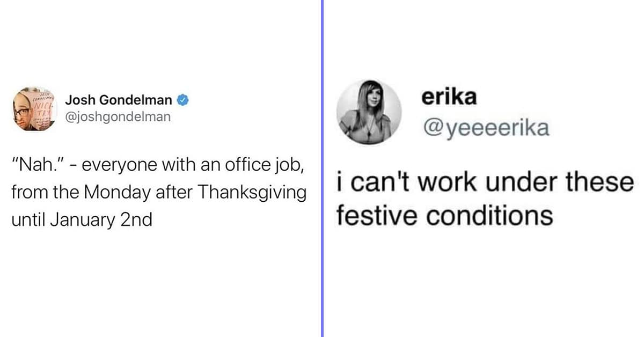Open Josh Gondelman's profile avatar
Screen dimensions: 644x337
click(33, 108)
